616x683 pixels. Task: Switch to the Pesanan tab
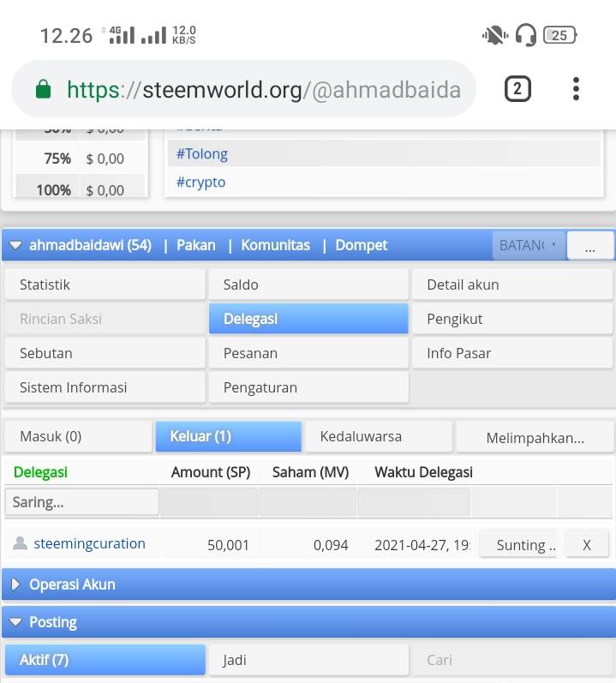(308, 353)
